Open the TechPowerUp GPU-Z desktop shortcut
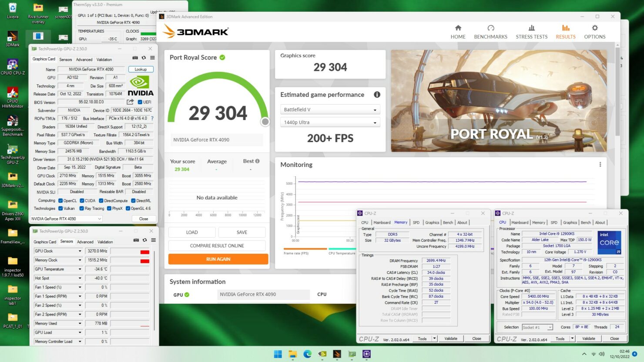Viewport: 644px width, 362px height. pos(13,154)
